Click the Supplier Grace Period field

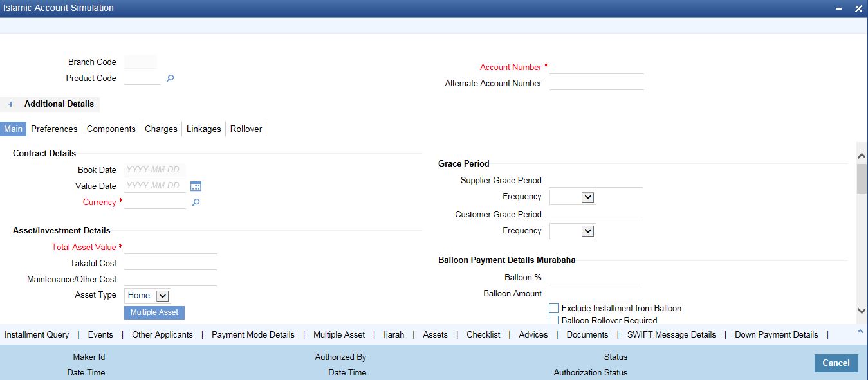click(596, 181)
